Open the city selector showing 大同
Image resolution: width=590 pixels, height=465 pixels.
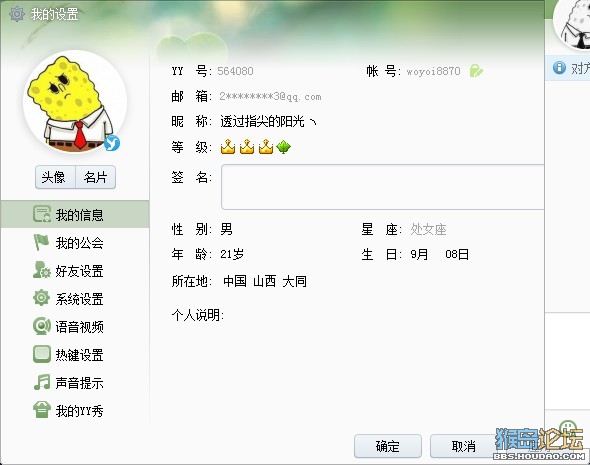[x=295, y=281]
